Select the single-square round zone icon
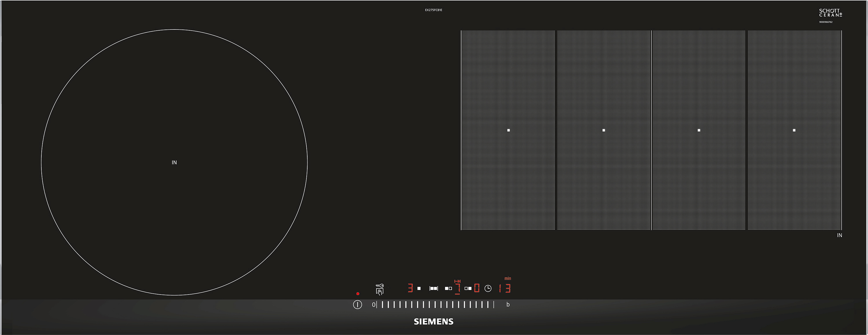 (419, 288)
